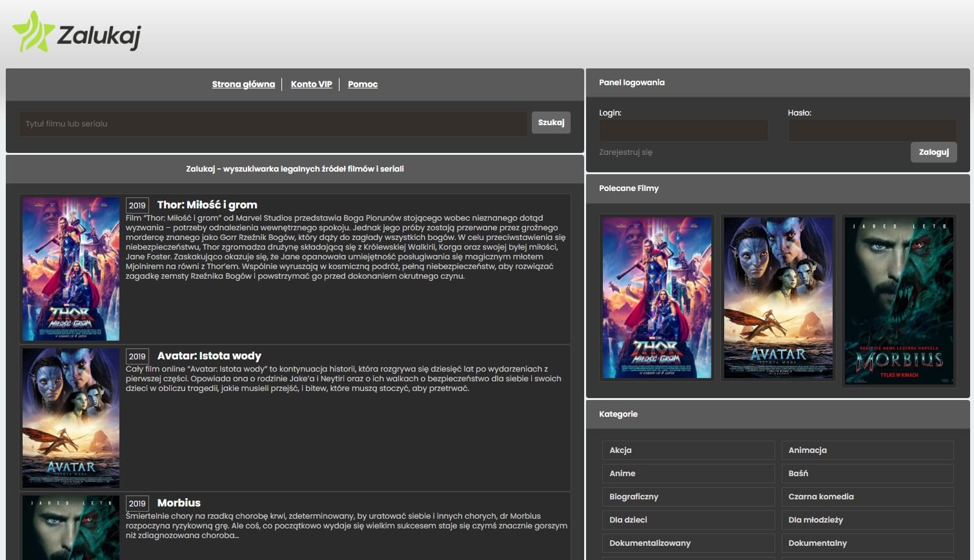
Task: Select the Animacja category
Action: (x=867, y=450)
